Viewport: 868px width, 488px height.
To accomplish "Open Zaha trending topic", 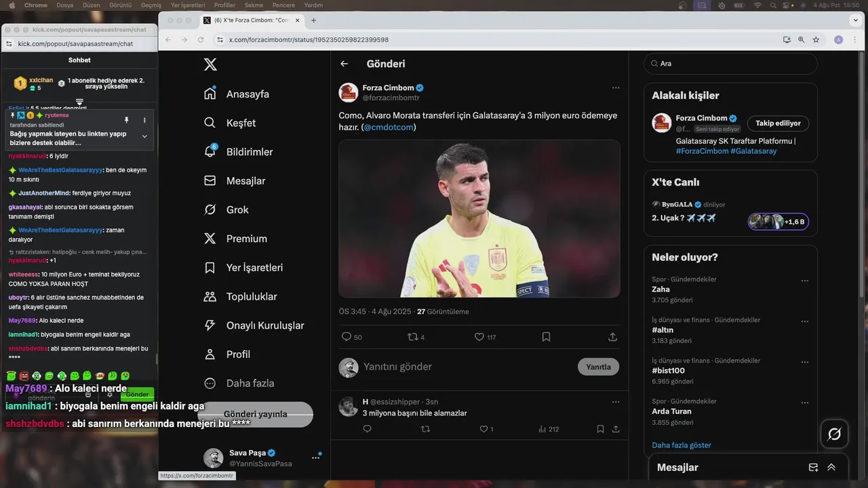I will [661, 289].
